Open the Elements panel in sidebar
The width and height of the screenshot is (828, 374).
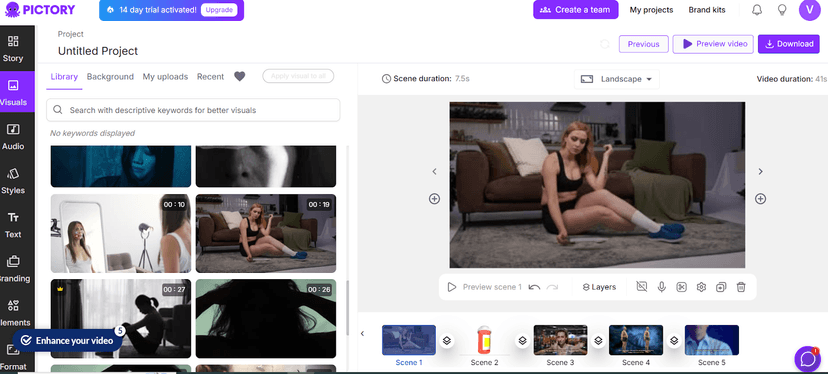[x=13, y=313]
